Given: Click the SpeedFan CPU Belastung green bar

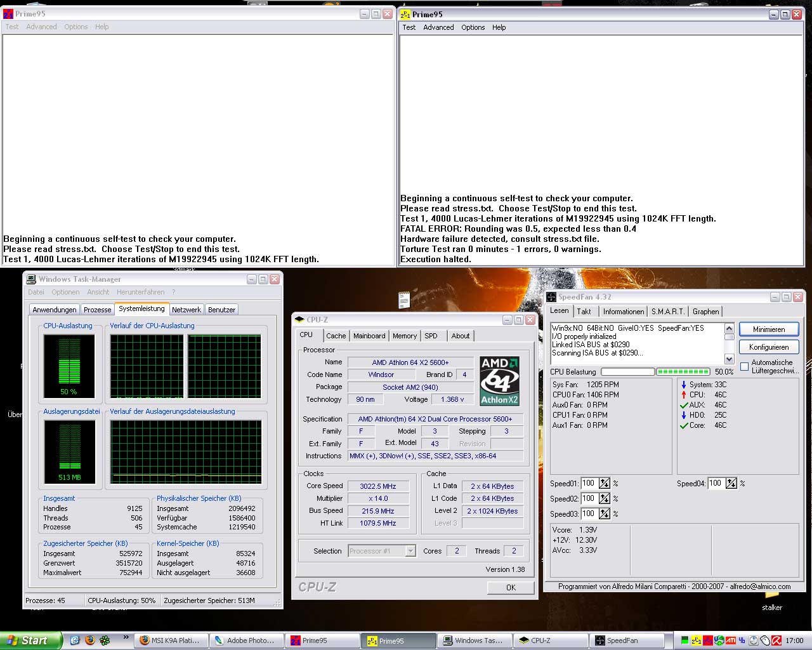Looking at the screenshot, I should tap(683, 372).
